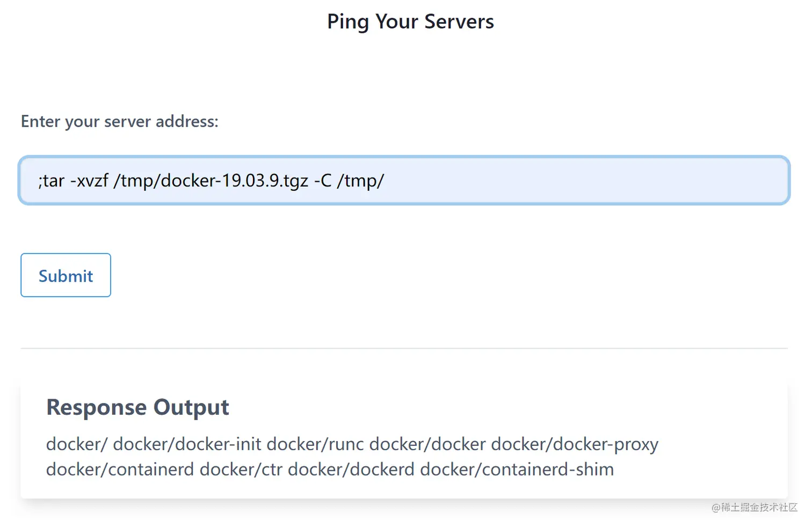This screenshot has width=812, height=527.
Task: Click the ';tar' text in the input
Action: click(x=52, y=181)
